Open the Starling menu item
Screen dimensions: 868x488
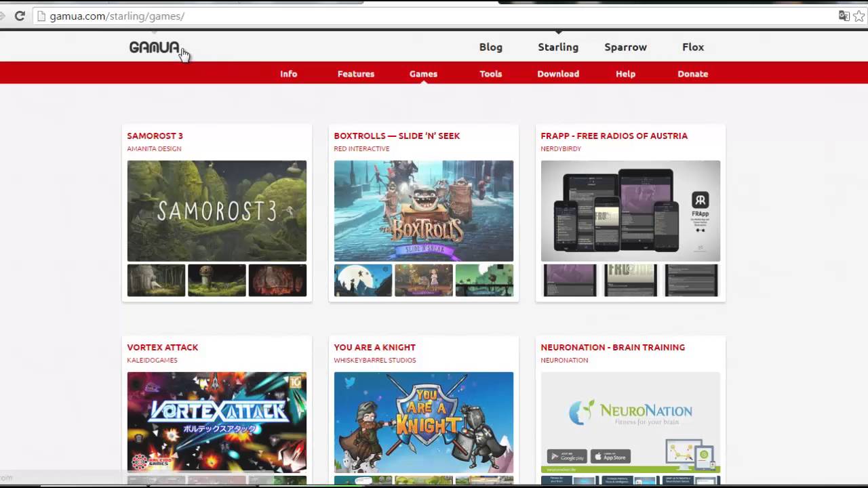[x=558, y=47]
